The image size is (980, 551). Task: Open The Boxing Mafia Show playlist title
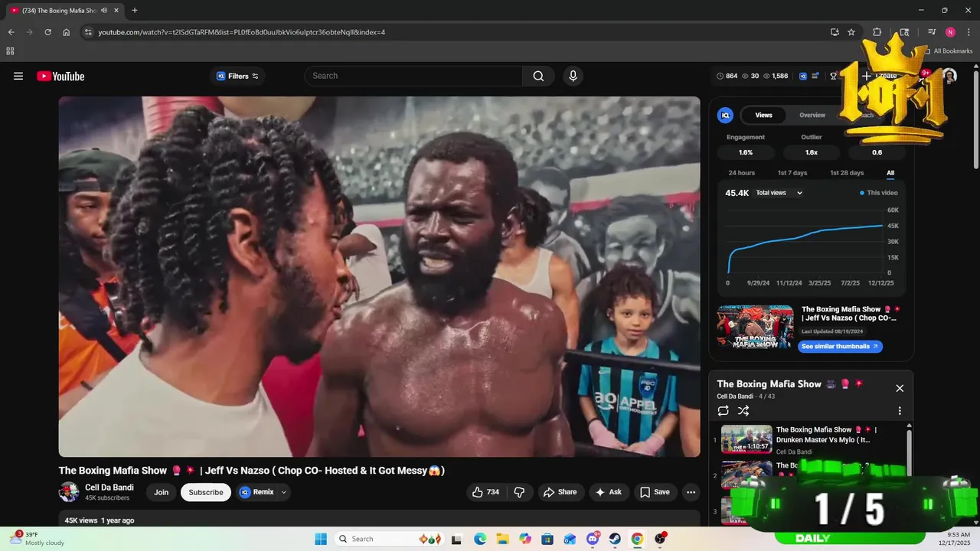point(769,384)
